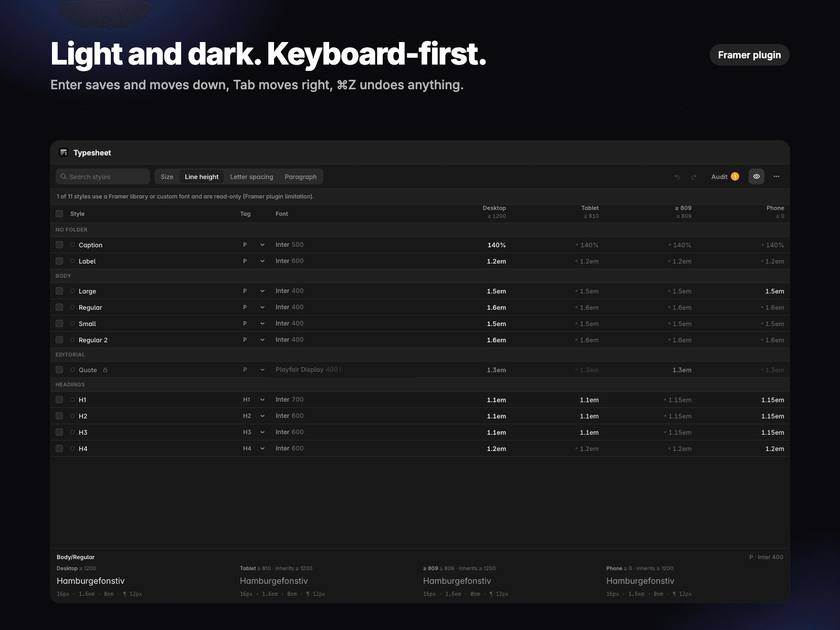Click the Playfair Display font cell
840x630 pixels.
click(308, 370)
